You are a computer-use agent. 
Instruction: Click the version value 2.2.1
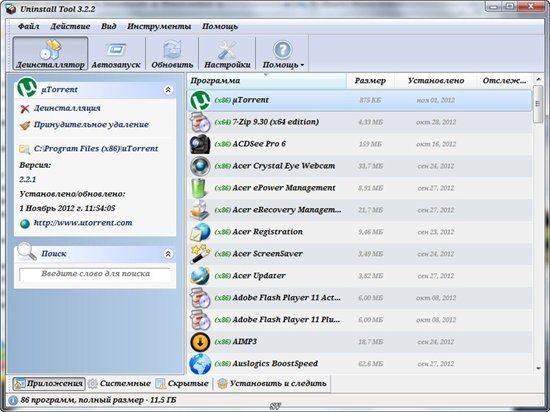pos(28,180)
